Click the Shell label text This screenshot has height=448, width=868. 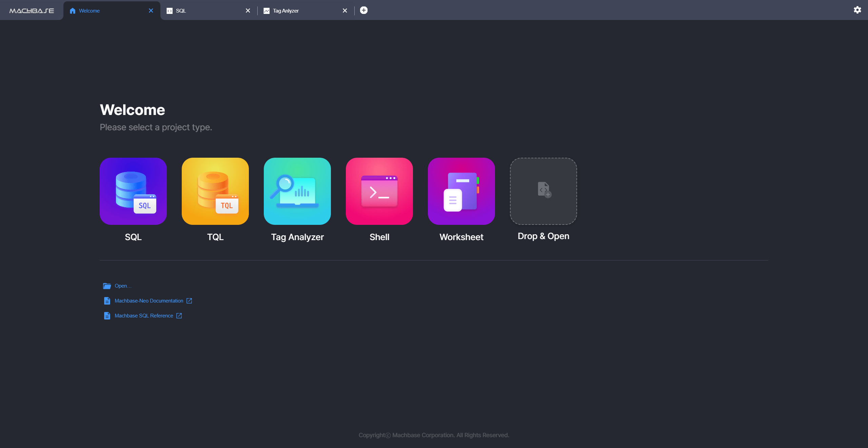pyautogui.click(x=379, y=237)
